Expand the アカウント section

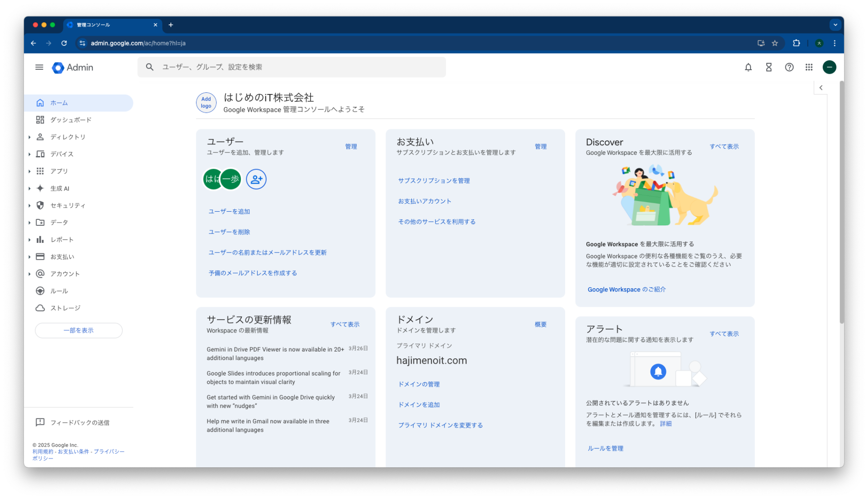[x=30, y=274]
